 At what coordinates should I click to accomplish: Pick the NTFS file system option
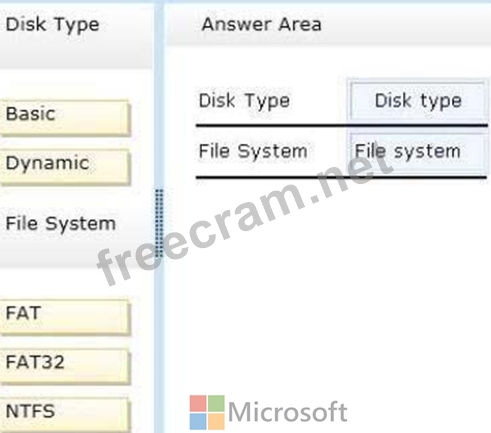coord(64,414)
